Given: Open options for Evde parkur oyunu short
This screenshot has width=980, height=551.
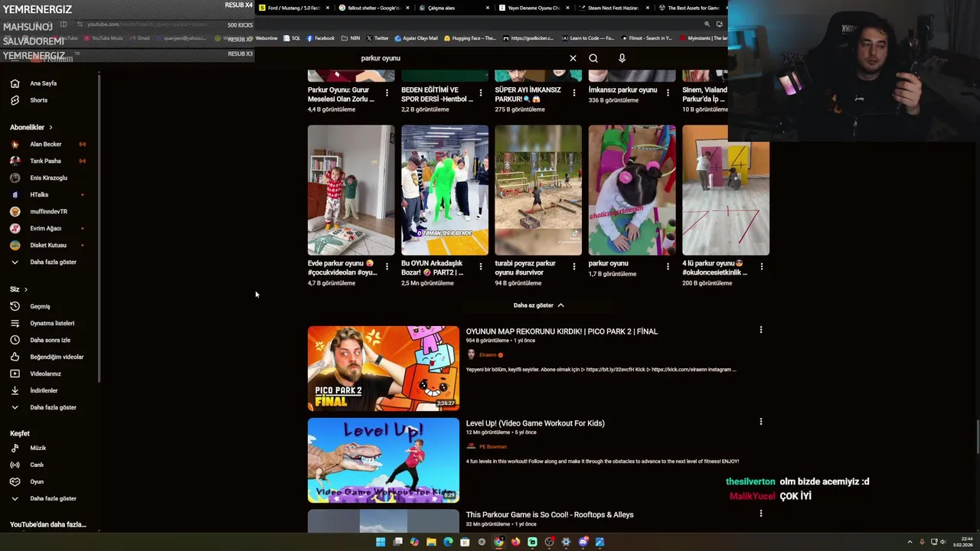Looking at the screenshot, I should 387,266.
